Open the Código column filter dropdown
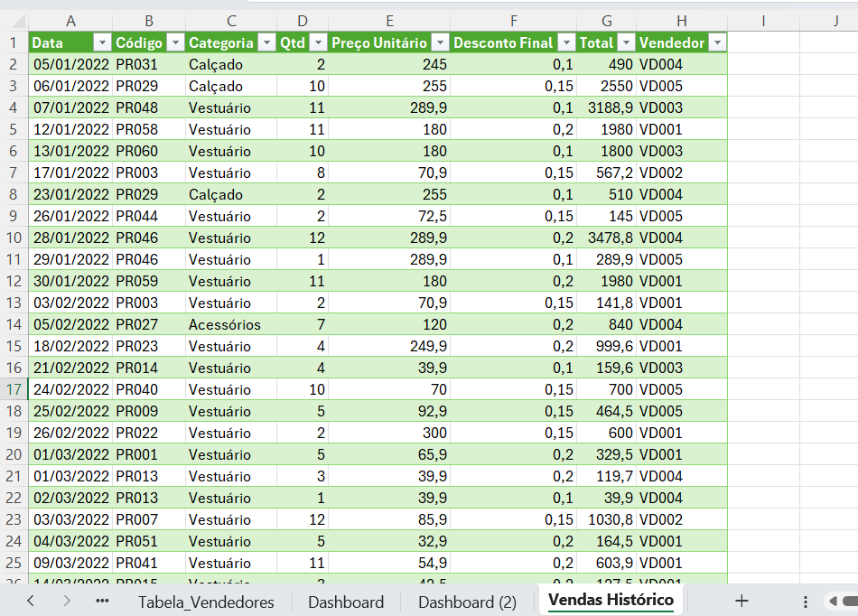The width and height of the screenshot is (858, 616). (x=175, y=42)
